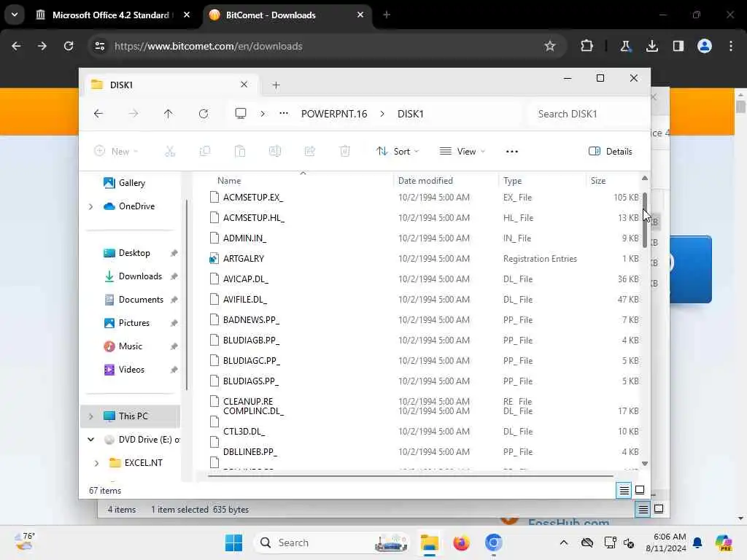Bookmark this page with star icon

550,46
